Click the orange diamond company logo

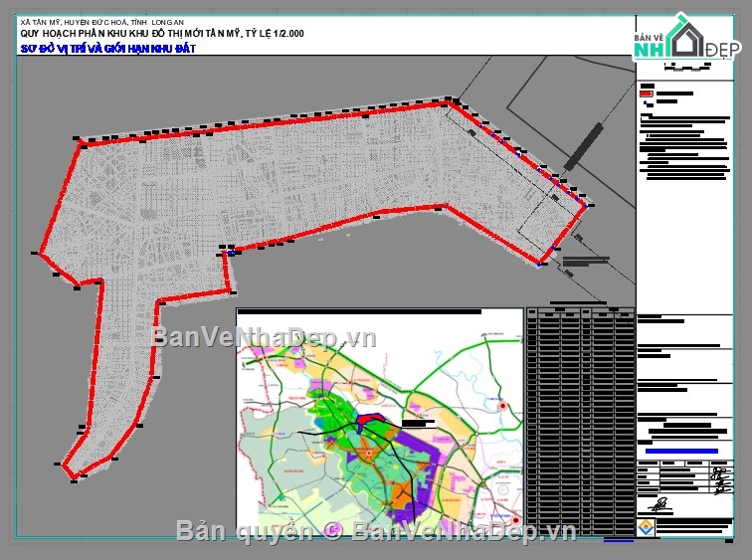tap(648, 526)
